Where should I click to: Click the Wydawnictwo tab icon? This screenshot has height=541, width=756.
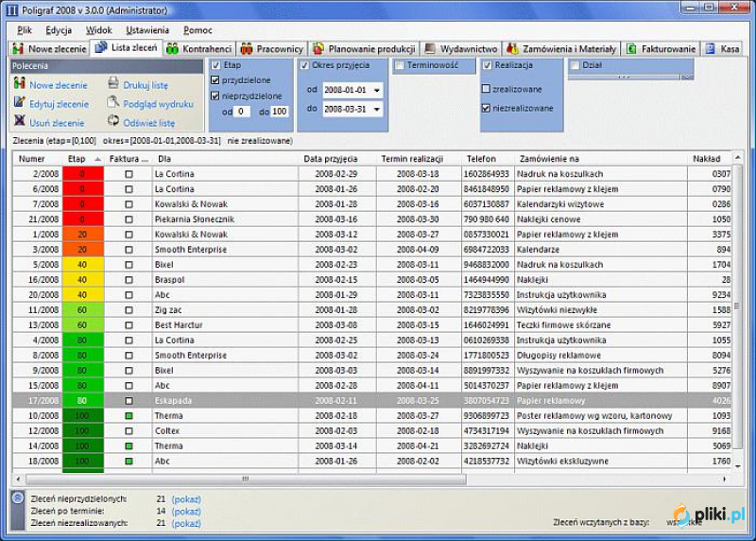(430, 48)
